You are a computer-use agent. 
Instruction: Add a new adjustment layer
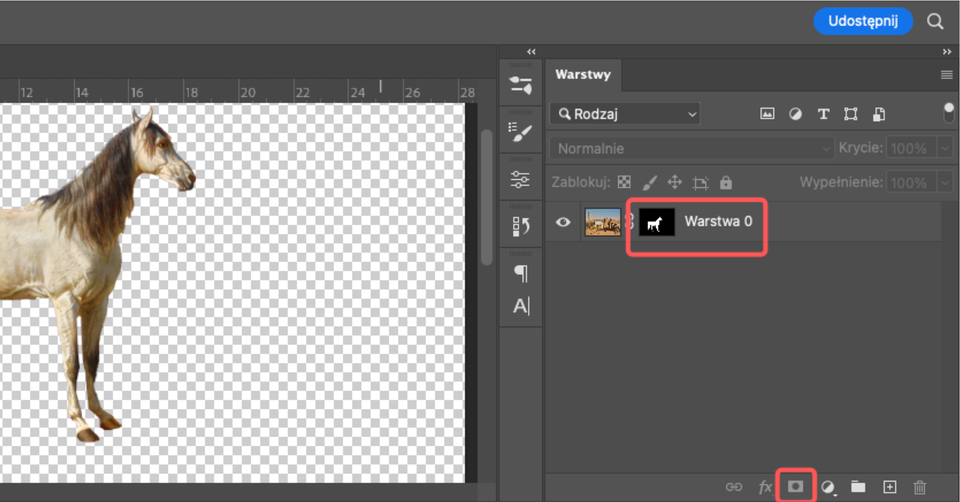[828, 486]
